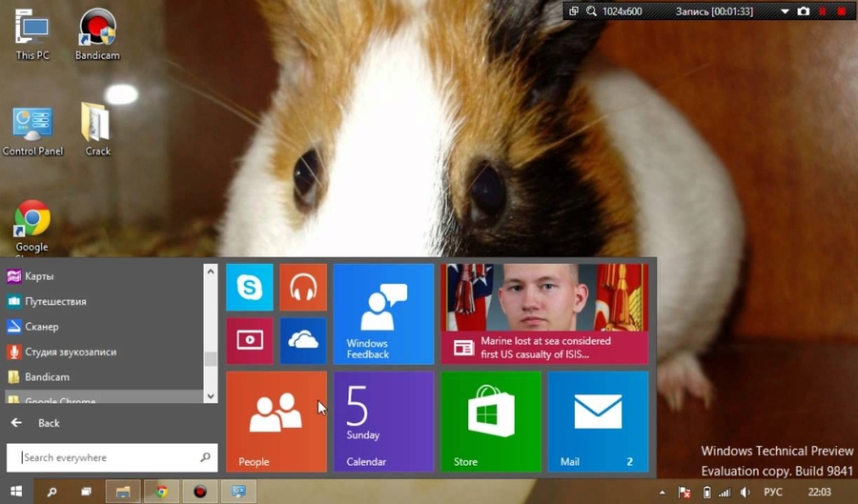
Task: Open the Video tile
Action: pyautogui.click(x=249, y=340)
